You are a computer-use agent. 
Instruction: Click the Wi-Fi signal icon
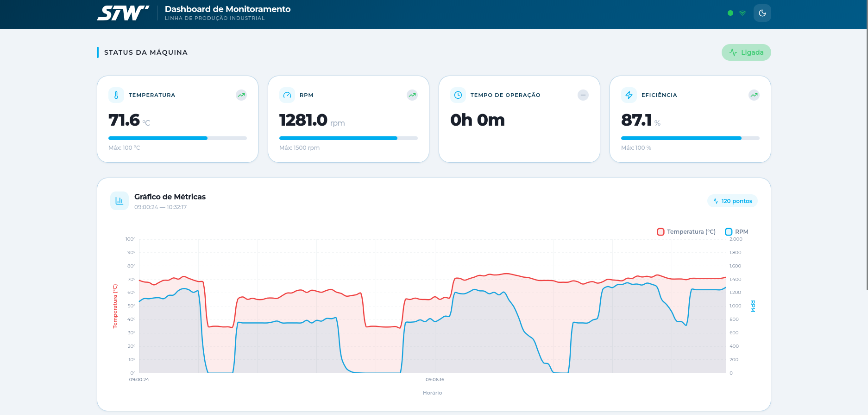pyautogui.click(x=742, y=13)
